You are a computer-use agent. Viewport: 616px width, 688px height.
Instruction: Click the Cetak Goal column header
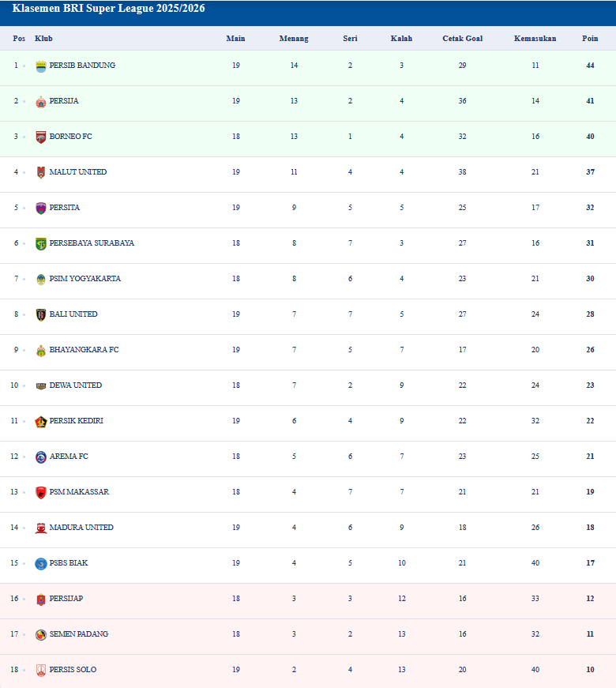[463, 39]
